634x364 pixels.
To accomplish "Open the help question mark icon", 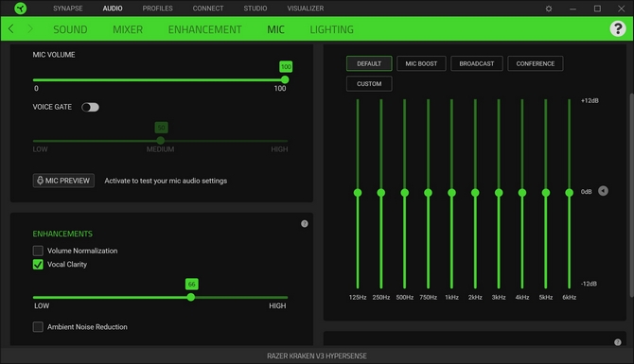I will pyautogui.click(x=617, y=28).
